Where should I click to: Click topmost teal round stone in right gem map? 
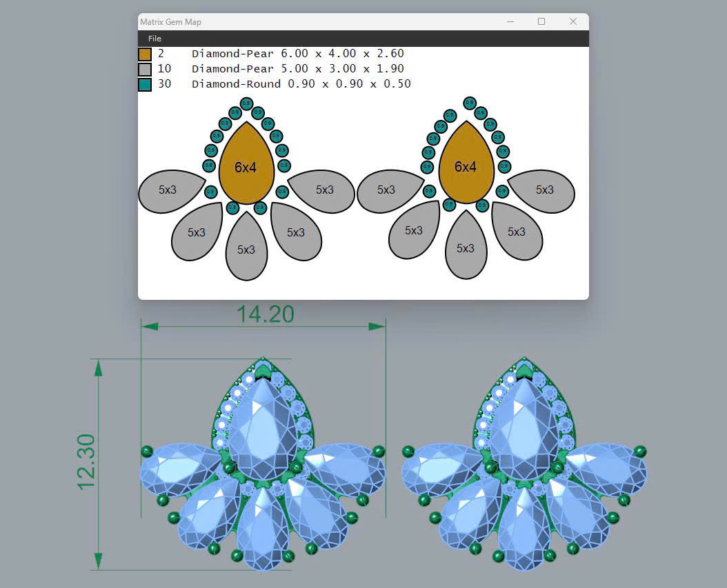(470, 103)
